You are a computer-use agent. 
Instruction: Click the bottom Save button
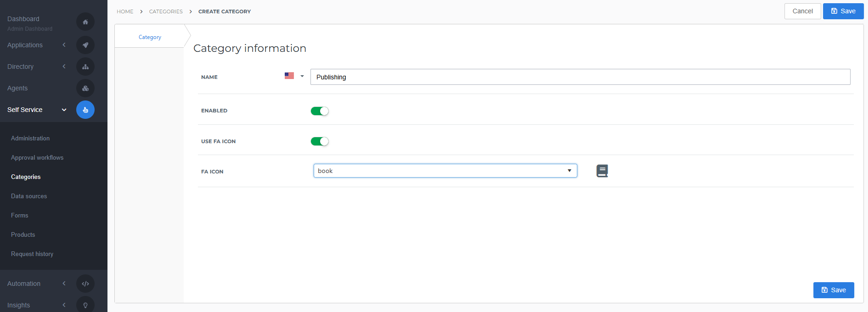pyautogui.click(x=834, y=290)
